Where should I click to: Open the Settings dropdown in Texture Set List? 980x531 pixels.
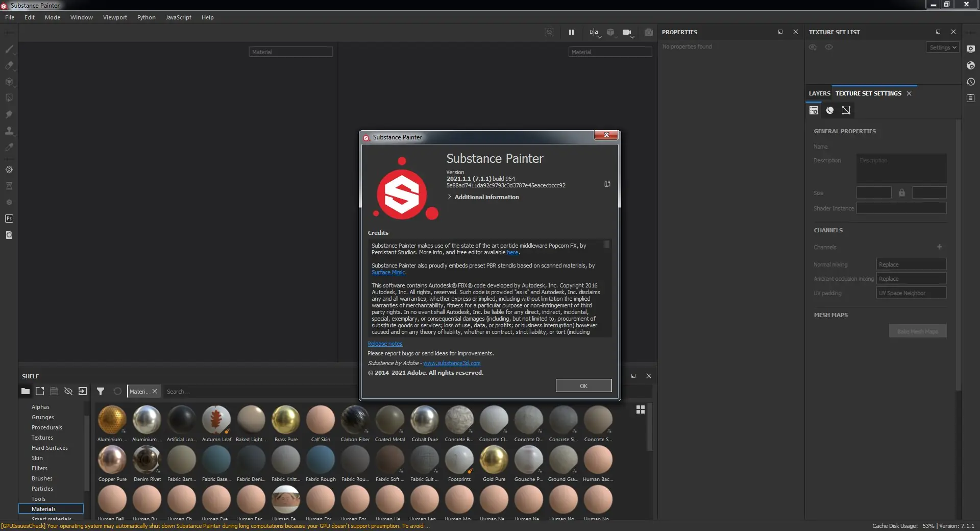[942, 47]
